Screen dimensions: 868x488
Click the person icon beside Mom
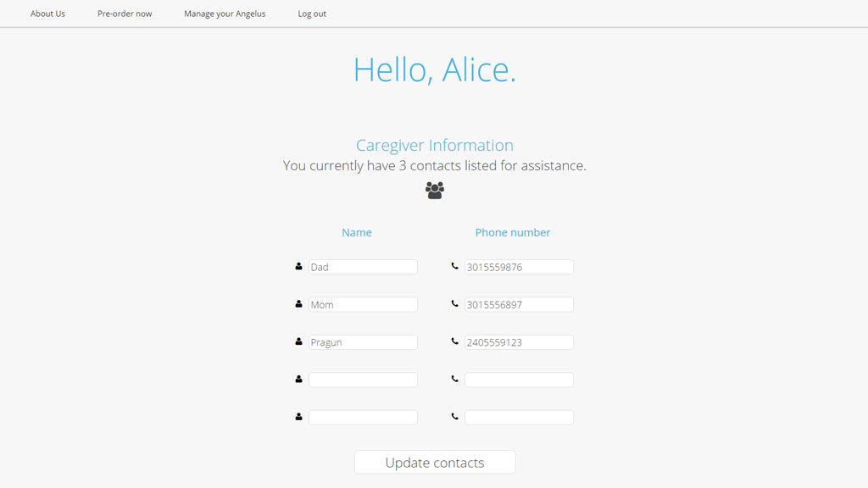tap(299, 304)
